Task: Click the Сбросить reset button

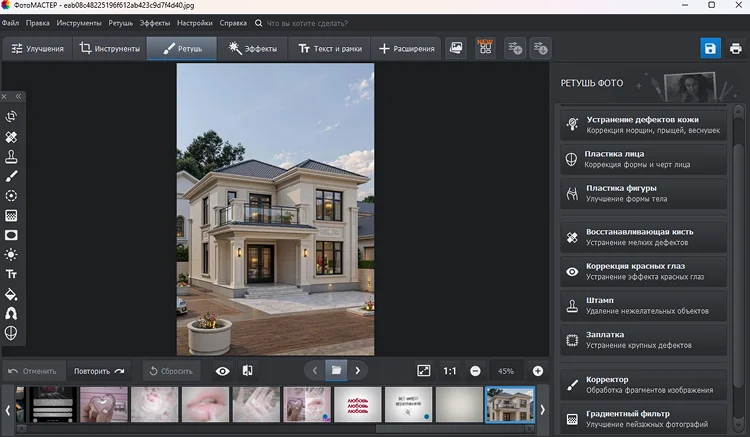Action: click(171, 371)
